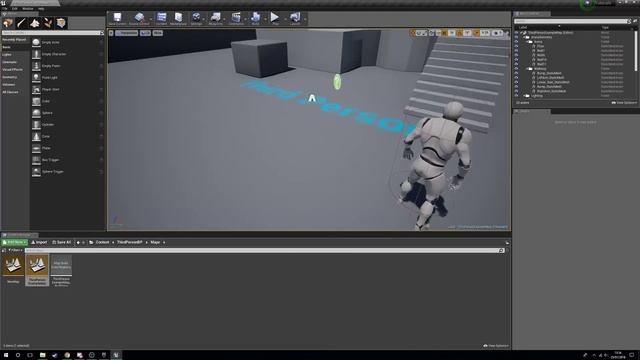Open the File menu
The width and height of the screenshot is (640, 360).
(4, 9)
